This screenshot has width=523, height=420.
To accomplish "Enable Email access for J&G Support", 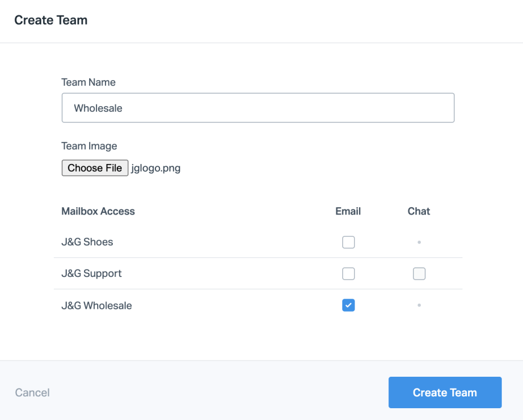I will pyautogui.click(x=348, y=273).
